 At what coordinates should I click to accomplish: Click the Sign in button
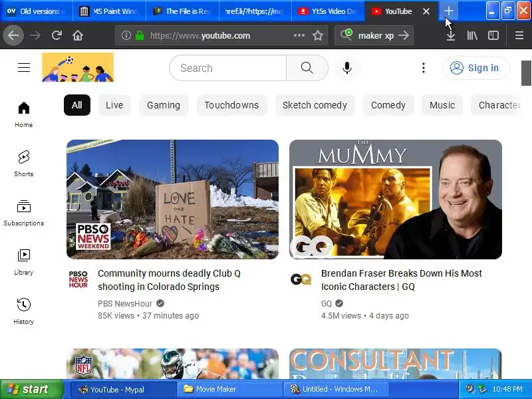click(475, 68)
